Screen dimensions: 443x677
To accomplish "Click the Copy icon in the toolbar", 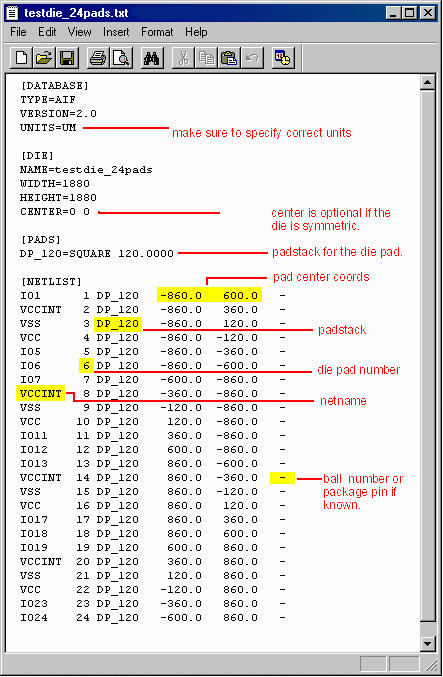I will (x=206, y=57).
